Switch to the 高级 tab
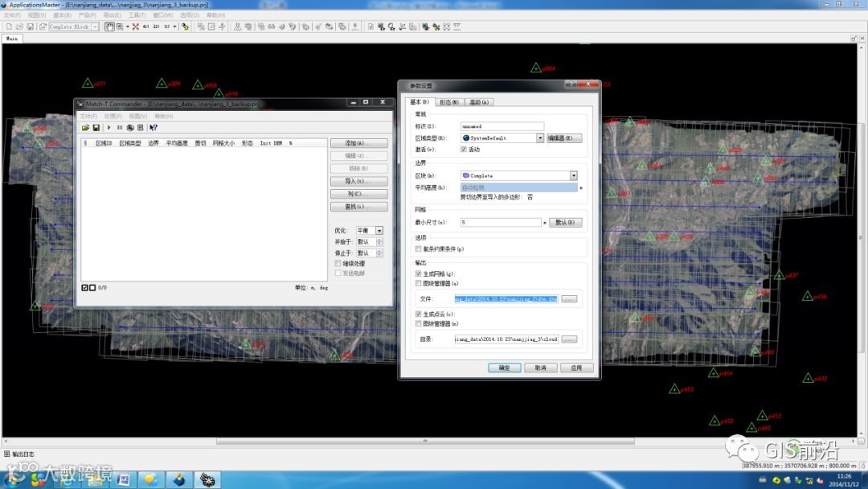 [x=480, y=102]
